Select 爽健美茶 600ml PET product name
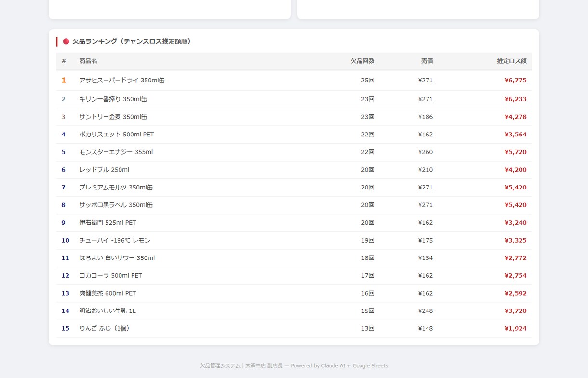 pos(108,293)
